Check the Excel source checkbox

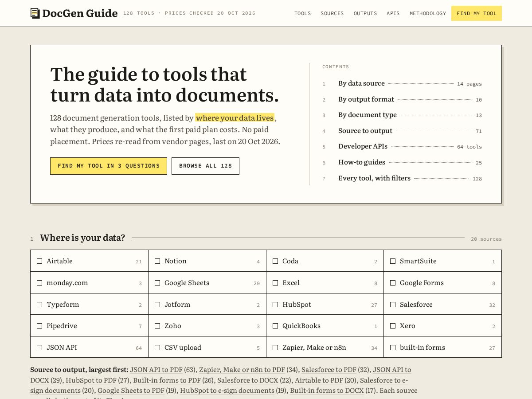click(275, 283)
